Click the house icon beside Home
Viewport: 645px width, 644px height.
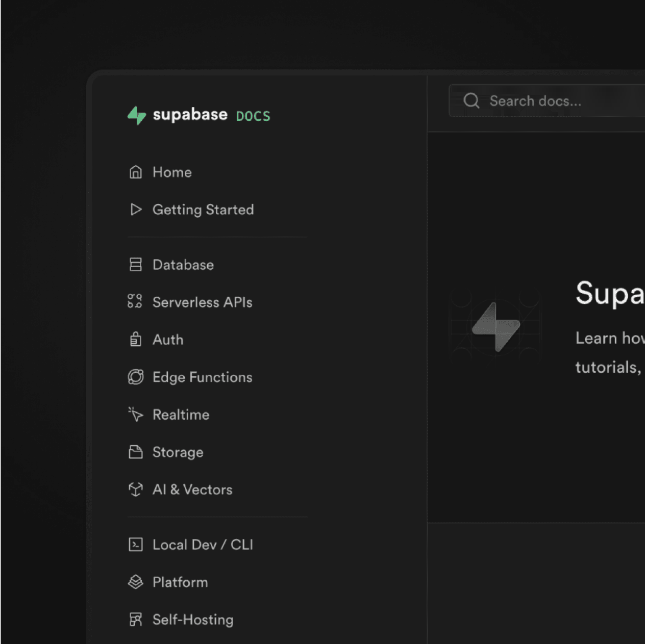pos(135,172)
